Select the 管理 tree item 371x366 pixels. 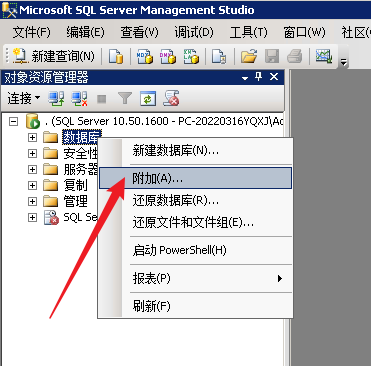(76, 201)
